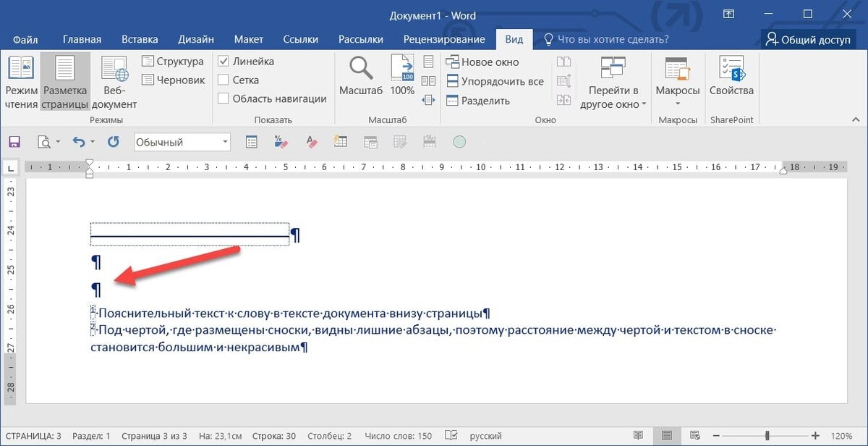Click the redo circular arrow icon
868x446 pixels.
click(x=114, y=142)
